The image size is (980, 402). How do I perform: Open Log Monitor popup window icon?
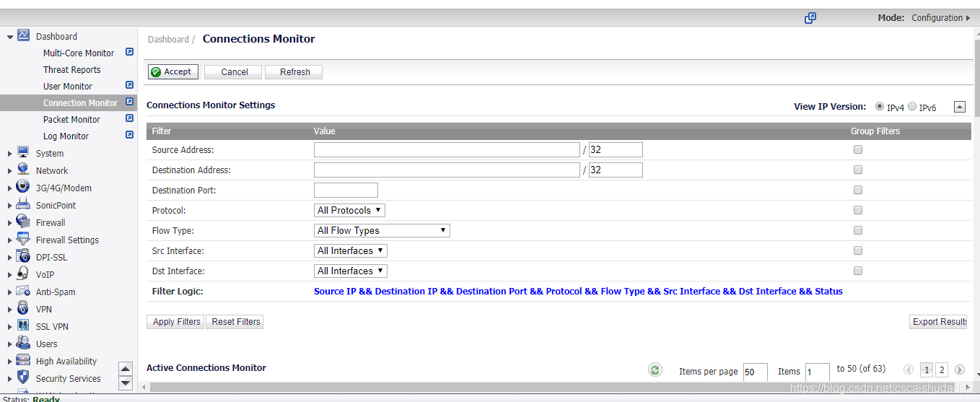[130, 135]
